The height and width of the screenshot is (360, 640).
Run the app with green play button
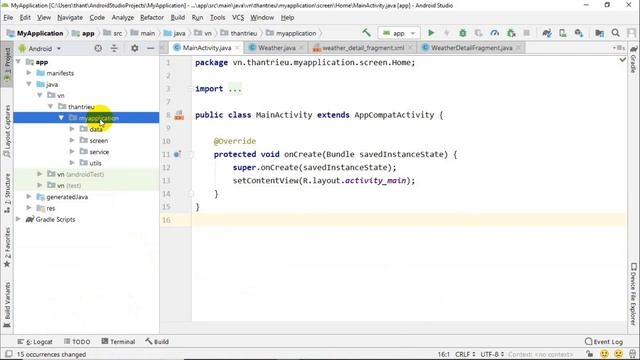tap(431, 33)
